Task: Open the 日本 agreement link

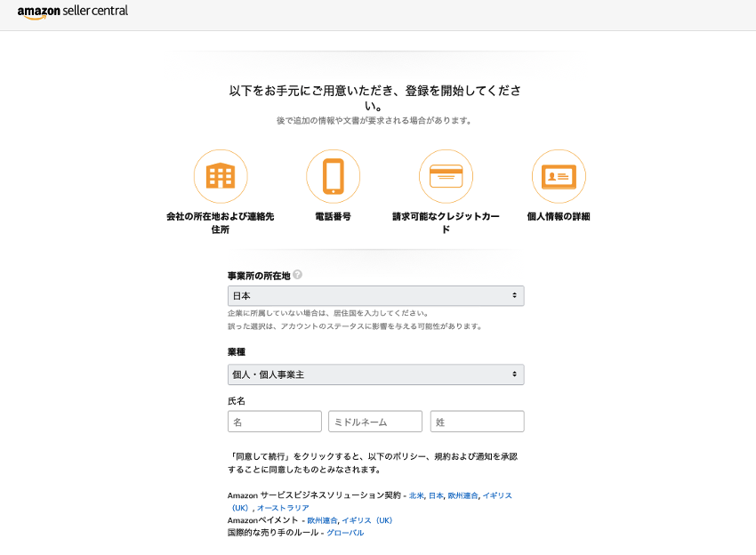Action: pos(436,495)
